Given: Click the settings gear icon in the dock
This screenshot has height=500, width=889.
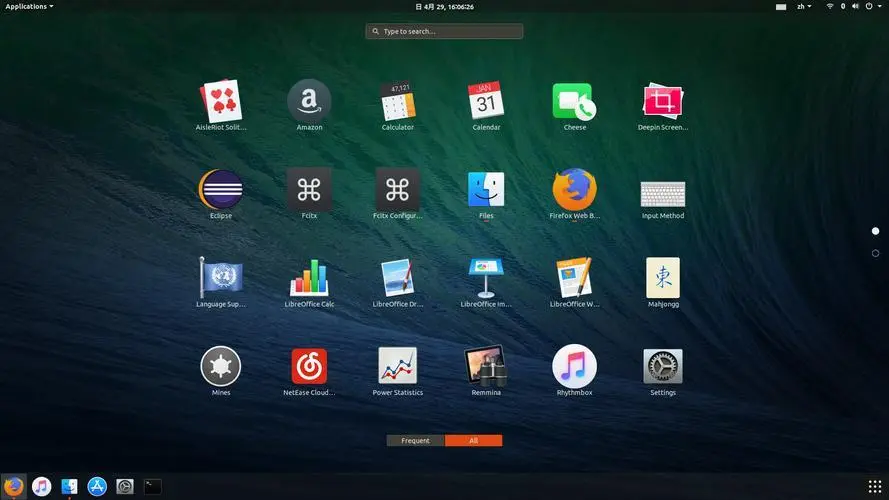Looking at the screenshot, I should point(125,486).
